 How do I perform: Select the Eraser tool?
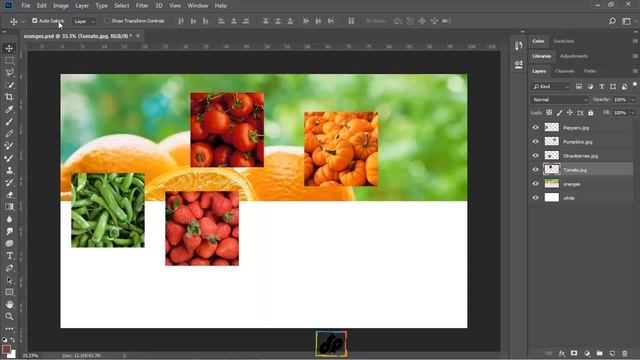coord(9,195)
